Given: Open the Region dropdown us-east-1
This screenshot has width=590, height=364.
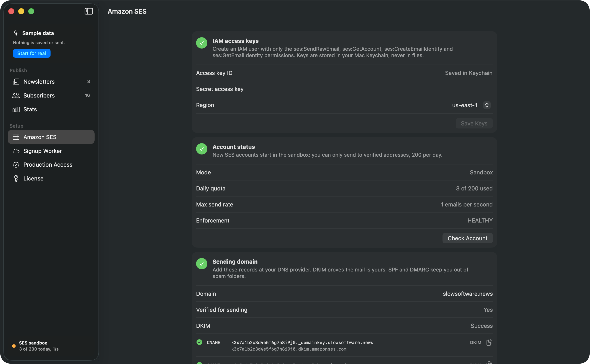Looking at the screenshot, I should (471, 105).
